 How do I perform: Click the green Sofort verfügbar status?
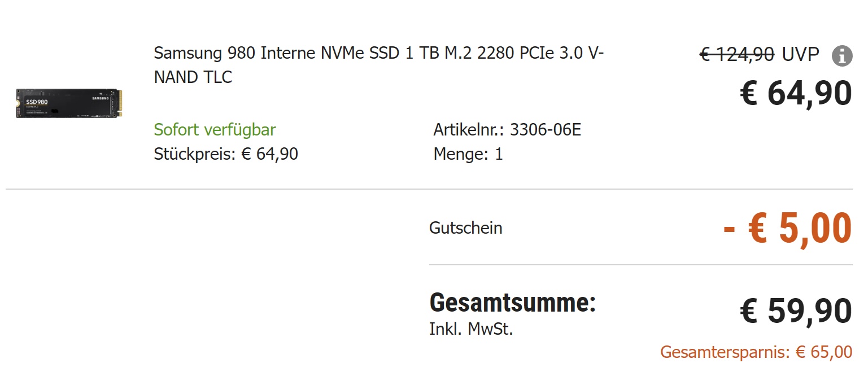pyautogui.click(x=215, y=130)
